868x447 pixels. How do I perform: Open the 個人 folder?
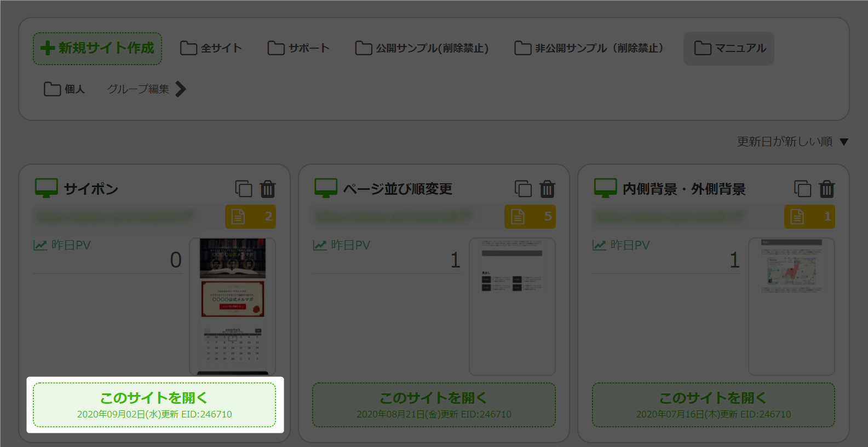click(x=64, y=89)
